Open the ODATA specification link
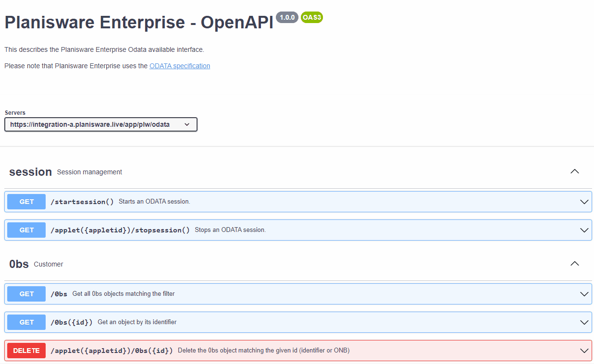The height and width of the screenshot is (364, 594). coord(180,66)
